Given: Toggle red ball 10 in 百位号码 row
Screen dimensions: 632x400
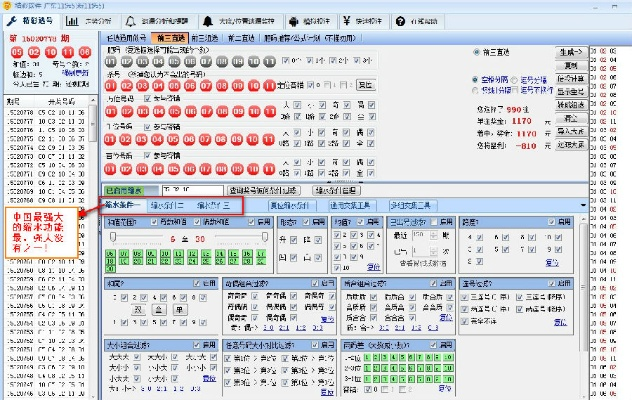Looking at the screenshot, I should tap(253, 169).
